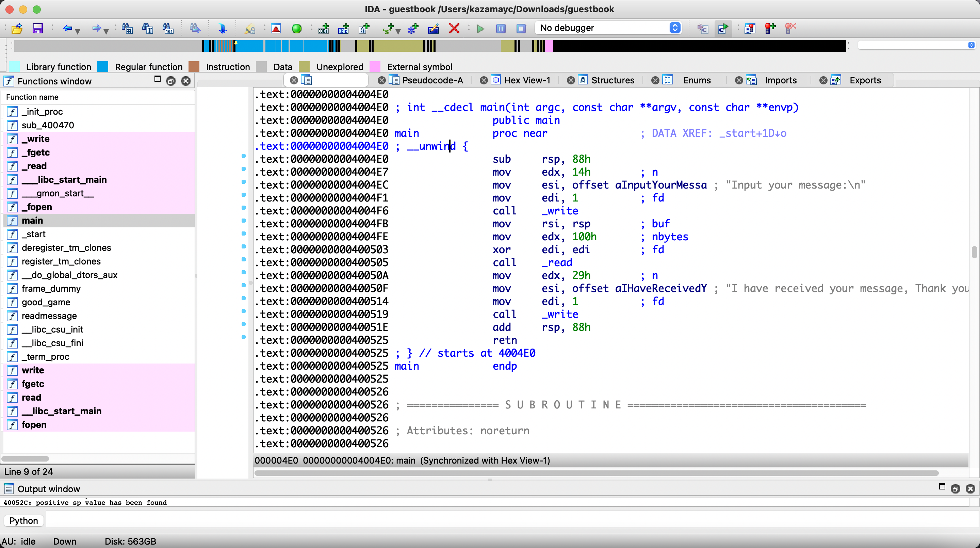Click the blue jump down arrow icon
Screen dimensions: 980x548
pos(223,28)
